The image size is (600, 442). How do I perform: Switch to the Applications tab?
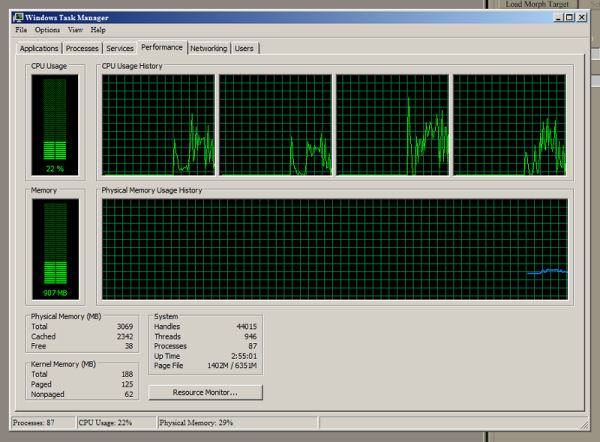(x=39, y=48)
